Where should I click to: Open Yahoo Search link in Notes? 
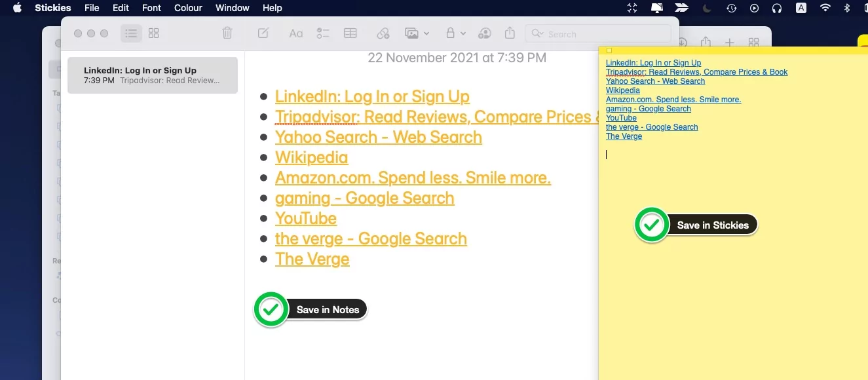coord(379,137)
